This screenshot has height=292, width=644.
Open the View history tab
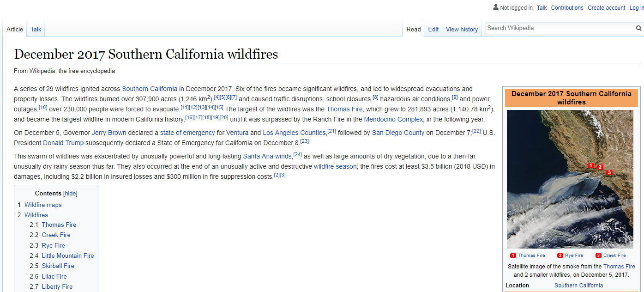(462, 29)
